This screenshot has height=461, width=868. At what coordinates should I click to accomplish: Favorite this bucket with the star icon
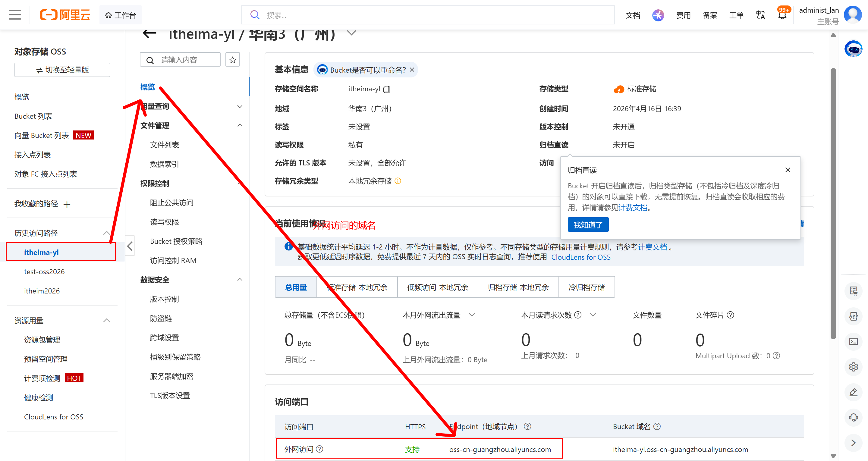pyautogui.click(x=232, y=60)
